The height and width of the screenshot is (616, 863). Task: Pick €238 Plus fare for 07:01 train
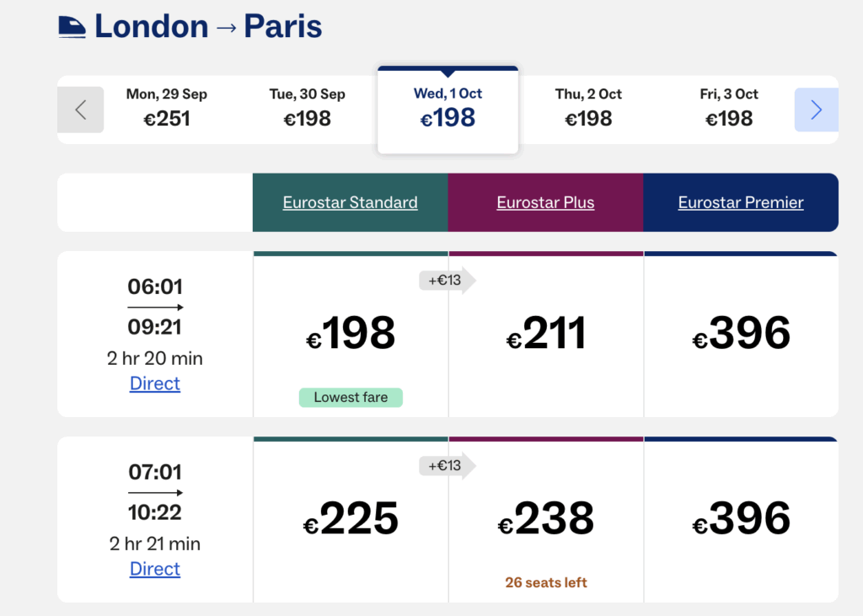coord(546,519)
